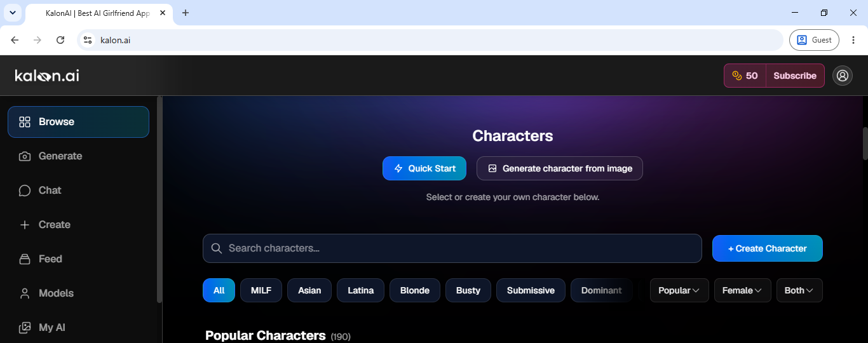Select the Blonde category filter

pyautogui.click(x=415, y=290)
